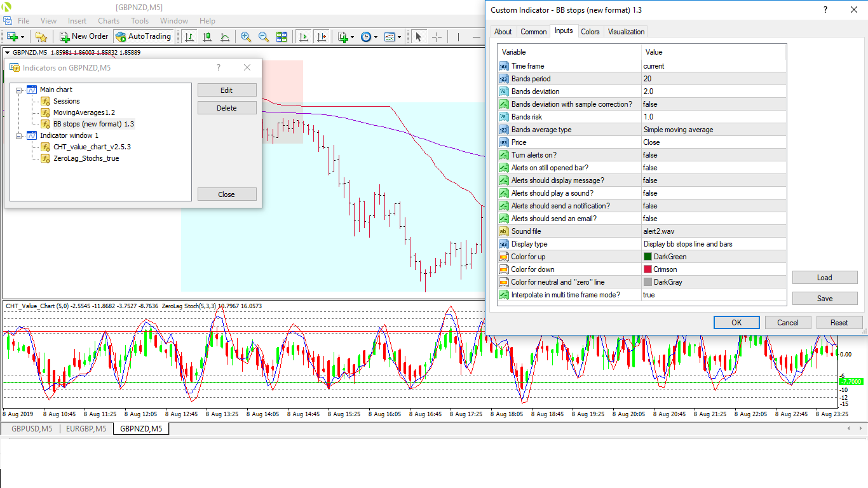Collapse the Indicator window 1 node
This screenshot has height=488, width=868.
[x=19, y=136]
